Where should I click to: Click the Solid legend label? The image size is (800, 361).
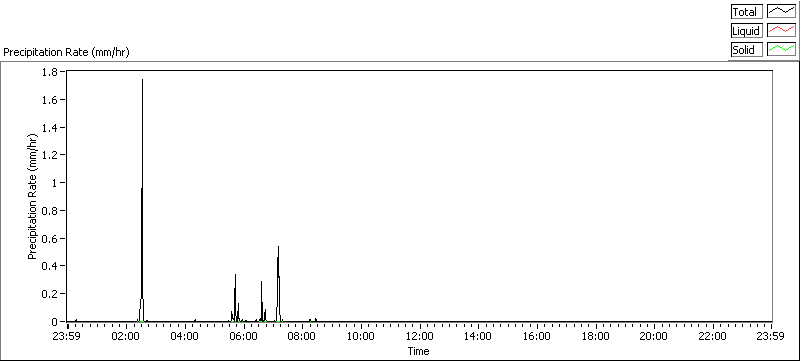pyautogui.click(x=746, y=49)
